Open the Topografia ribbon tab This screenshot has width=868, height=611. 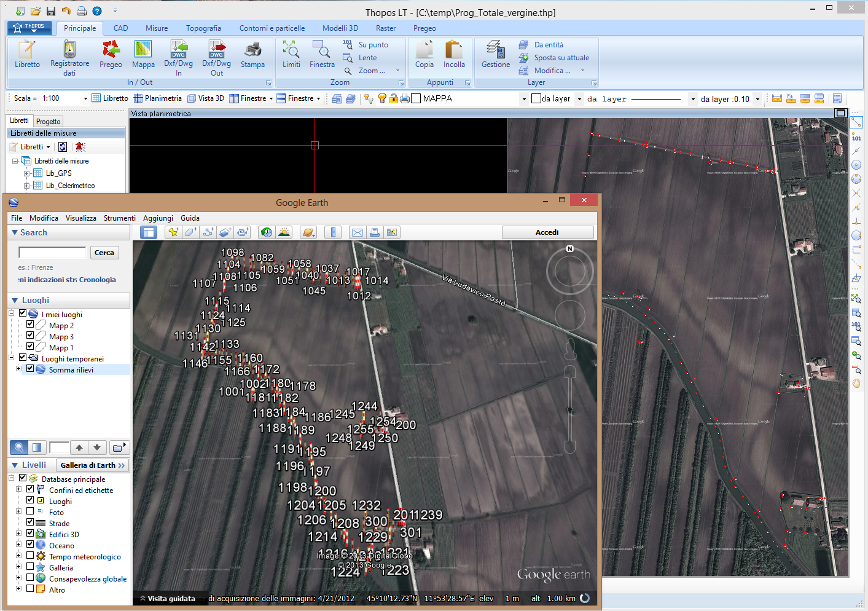point(203,28)
